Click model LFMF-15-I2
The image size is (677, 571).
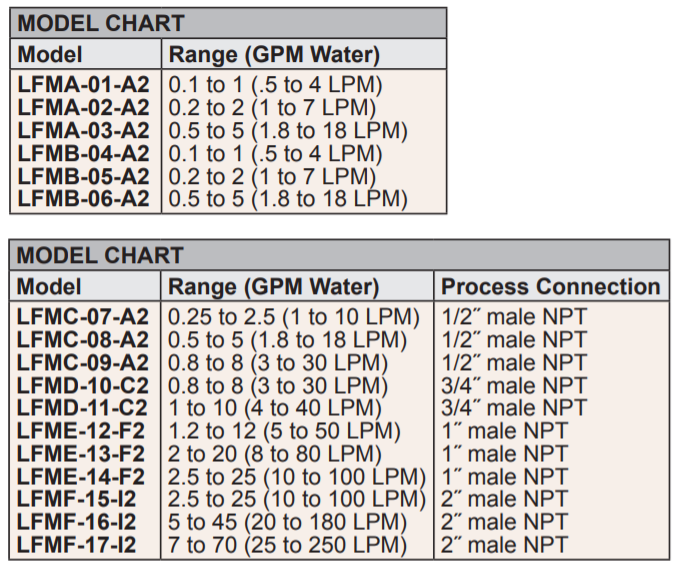click(77, 499)
